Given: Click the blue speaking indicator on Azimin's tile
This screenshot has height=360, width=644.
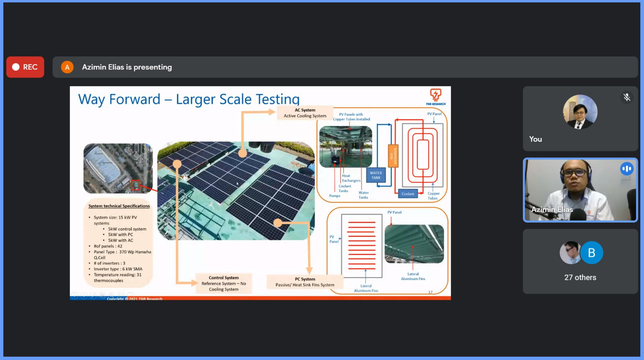Looking at the screenshot, I should (x=627, y=169).
